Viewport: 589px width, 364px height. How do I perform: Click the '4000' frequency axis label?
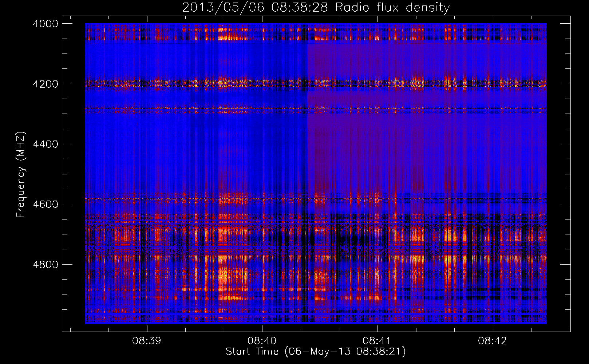tap(46, 24)
